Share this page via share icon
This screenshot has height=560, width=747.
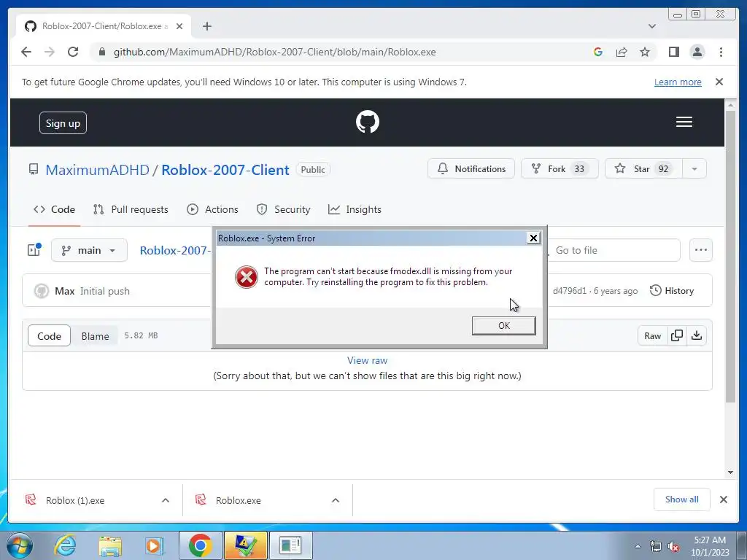point(622,52)
